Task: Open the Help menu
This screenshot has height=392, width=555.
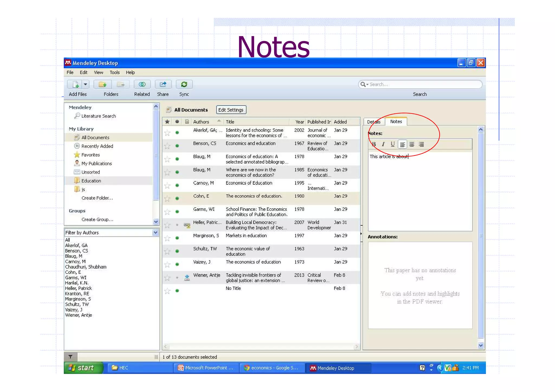Action: point(130,72)
